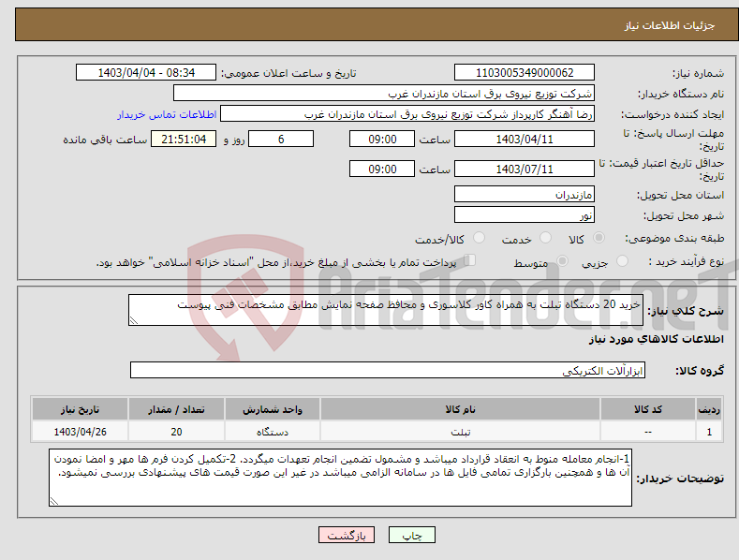739x560 pixels.
Task: Click the remaining time 21:51:04 field
Action: tap(184, 139)
